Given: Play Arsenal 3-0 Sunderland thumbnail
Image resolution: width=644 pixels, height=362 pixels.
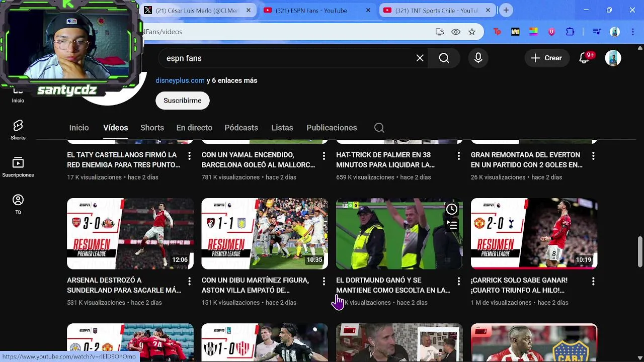Looking at the screenshot, I should (130, 234).
